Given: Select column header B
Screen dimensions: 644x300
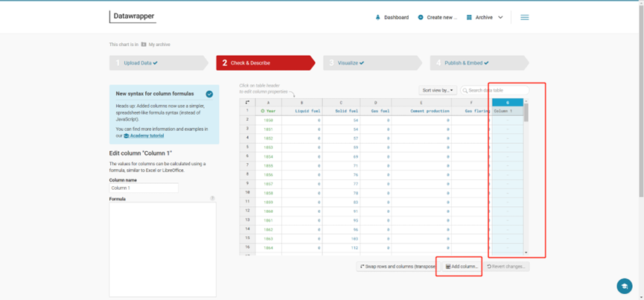Looking at the screenshot, I should click(302, 103).
